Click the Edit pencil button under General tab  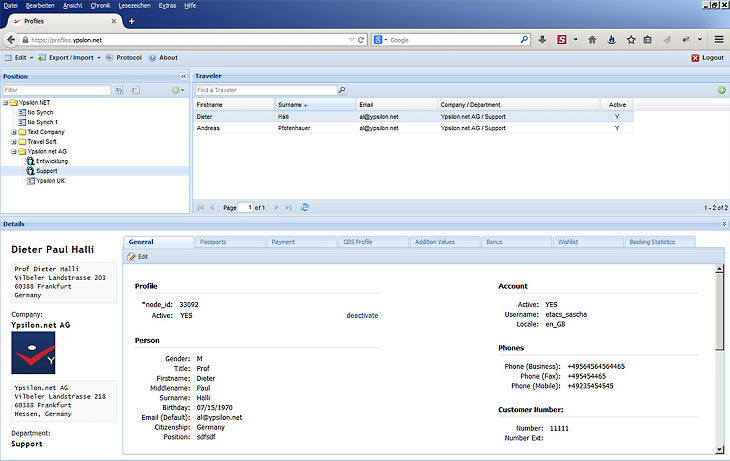pos(138,257)
